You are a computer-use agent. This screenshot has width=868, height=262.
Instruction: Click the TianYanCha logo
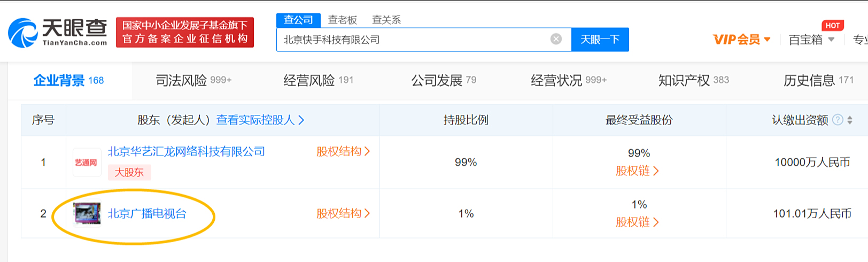tap(58, 33)
